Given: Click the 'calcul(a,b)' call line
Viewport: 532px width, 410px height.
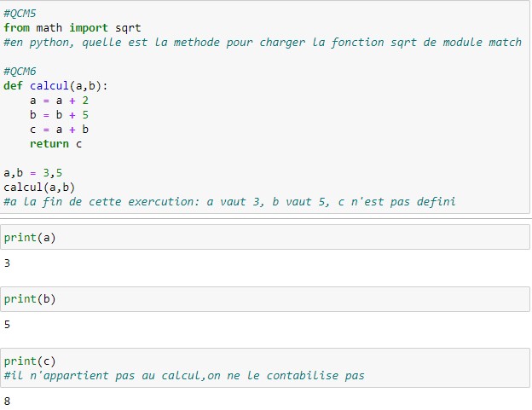Looking at the screenshot, I should tap(39, 188).
